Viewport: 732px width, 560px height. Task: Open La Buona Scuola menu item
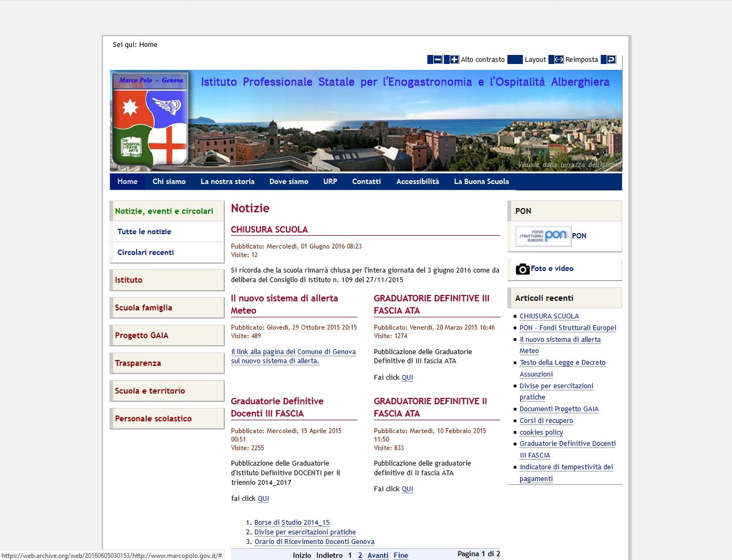[481, 181]
